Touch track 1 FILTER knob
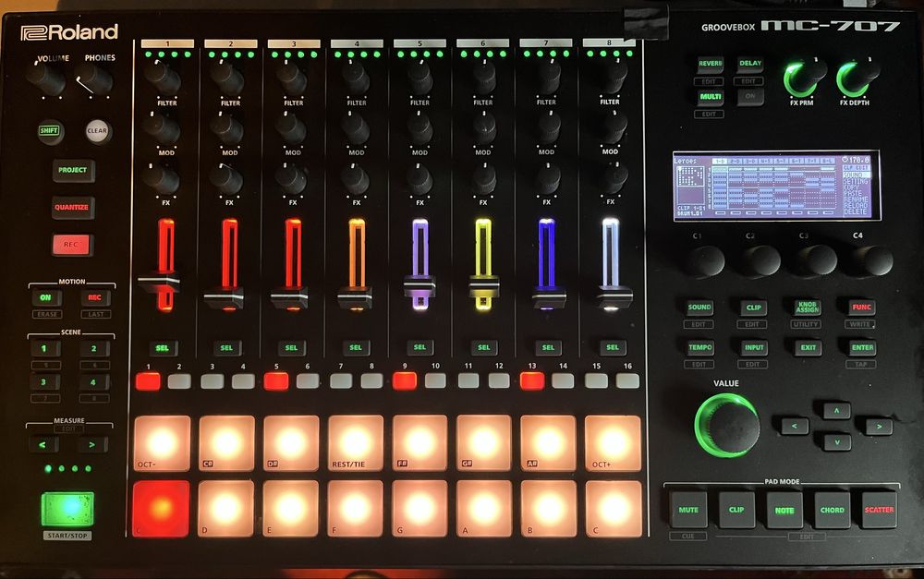The width and height of the screenshot is (924, 579). 163,78
